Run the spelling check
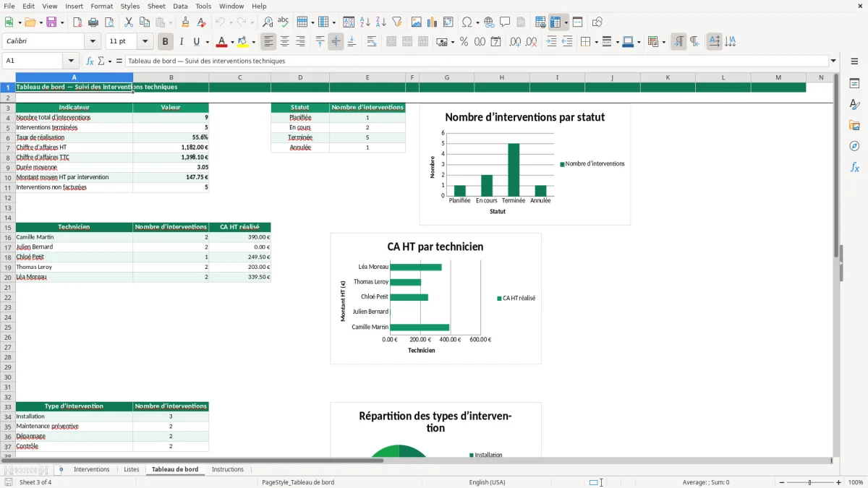The image size is (868, 488). (284, 22)
